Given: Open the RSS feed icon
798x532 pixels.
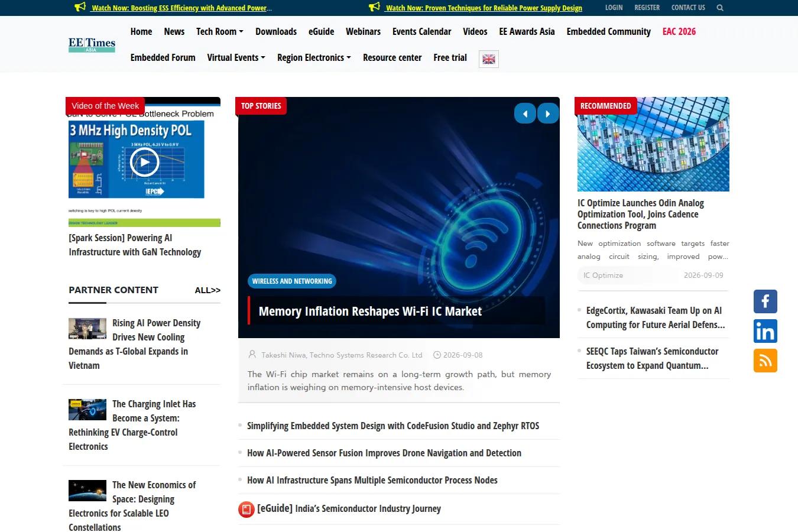Looking at the screenshot, I should [765, 361].
